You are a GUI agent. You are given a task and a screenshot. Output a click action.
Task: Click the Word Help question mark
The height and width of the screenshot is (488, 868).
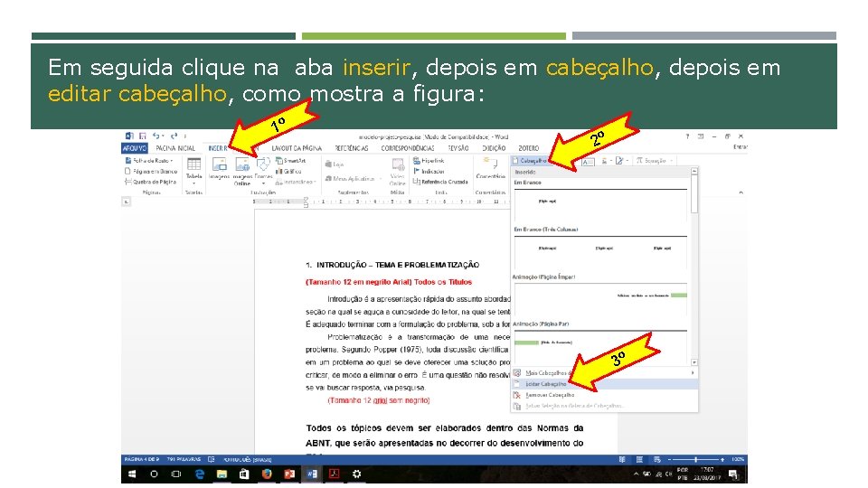(687, 136)
